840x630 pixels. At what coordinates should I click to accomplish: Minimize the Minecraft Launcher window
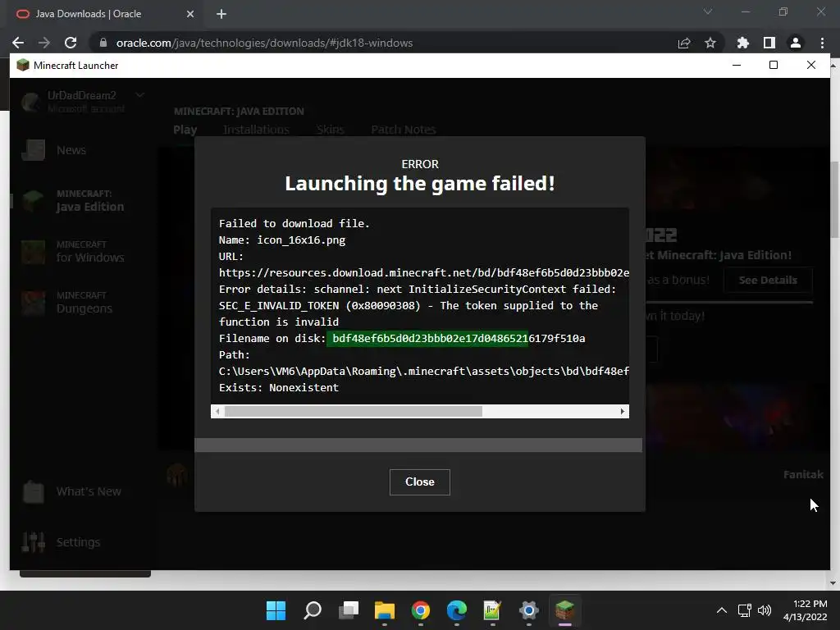tap(737, 66)
